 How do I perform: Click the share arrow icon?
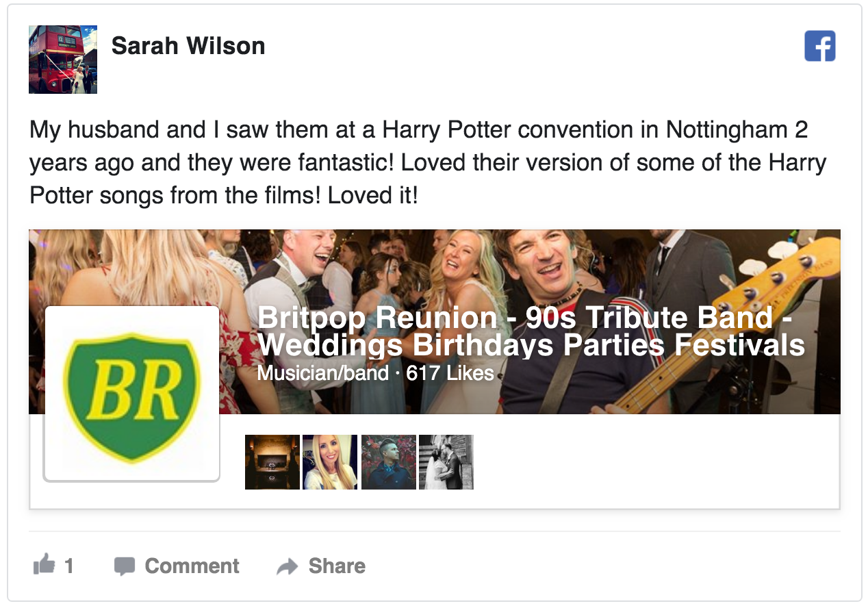click(x=288, y=566)
